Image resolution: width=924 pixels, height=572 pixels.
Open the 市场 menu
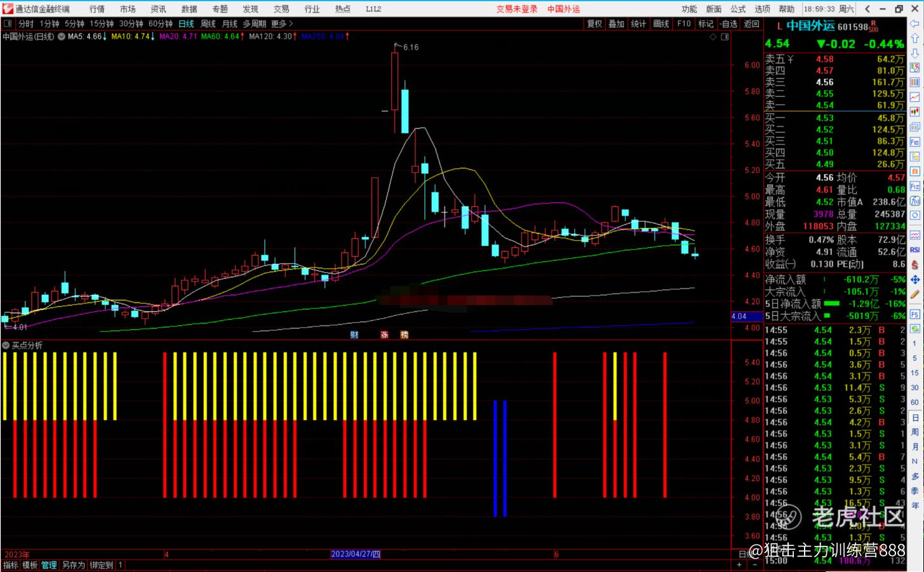pos(128,9)
